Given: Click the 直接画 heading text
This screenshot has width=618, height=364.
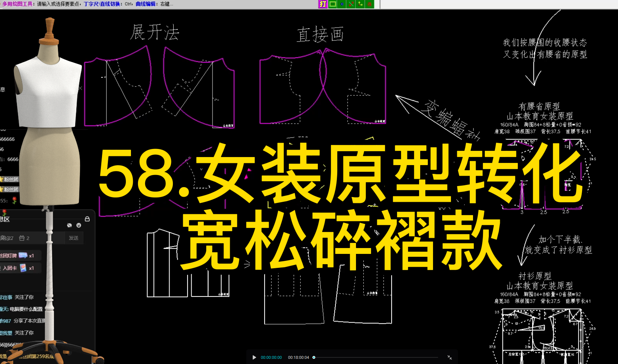Looking at the screenshot, I should tap(320, 35).
